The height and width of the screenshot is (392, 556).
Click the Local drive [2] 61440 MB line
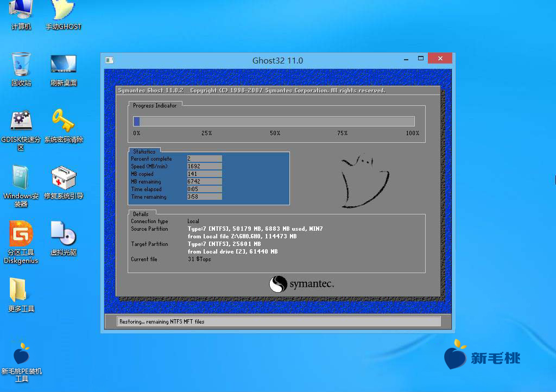pyautogui.click(x=232, y=251)
